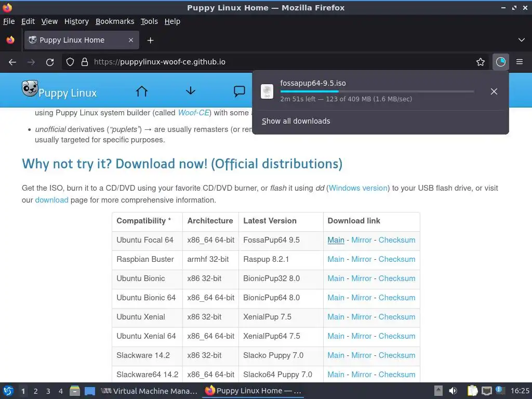Bookmark this page with the star icon
This screenshot has height=399, width=532.
tap(481, 62)
